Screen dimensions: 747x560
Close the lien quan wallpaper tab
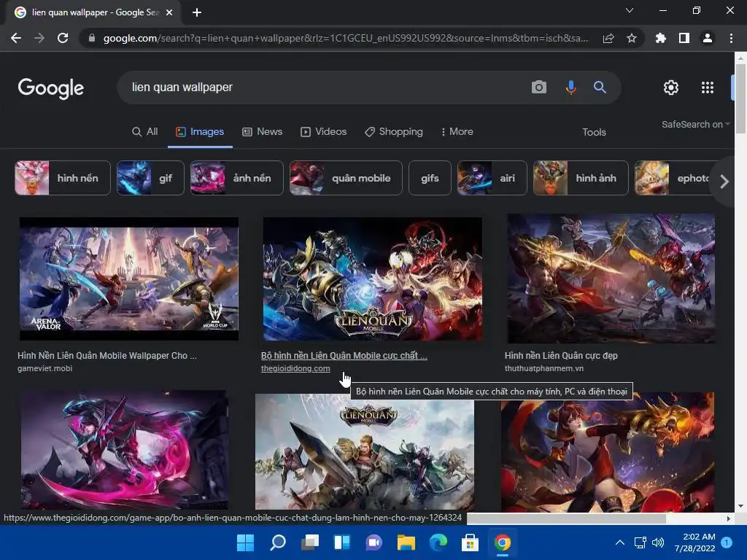point(169,12)
